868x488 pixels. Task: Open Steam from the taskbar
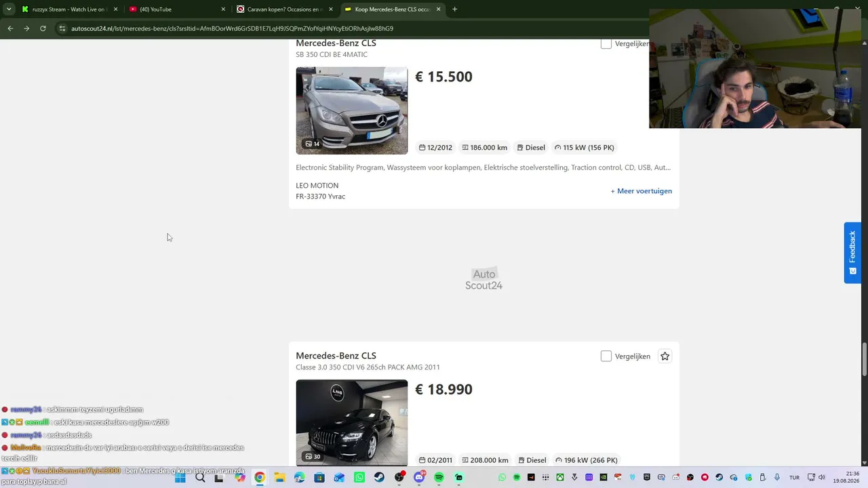[379, 478]
